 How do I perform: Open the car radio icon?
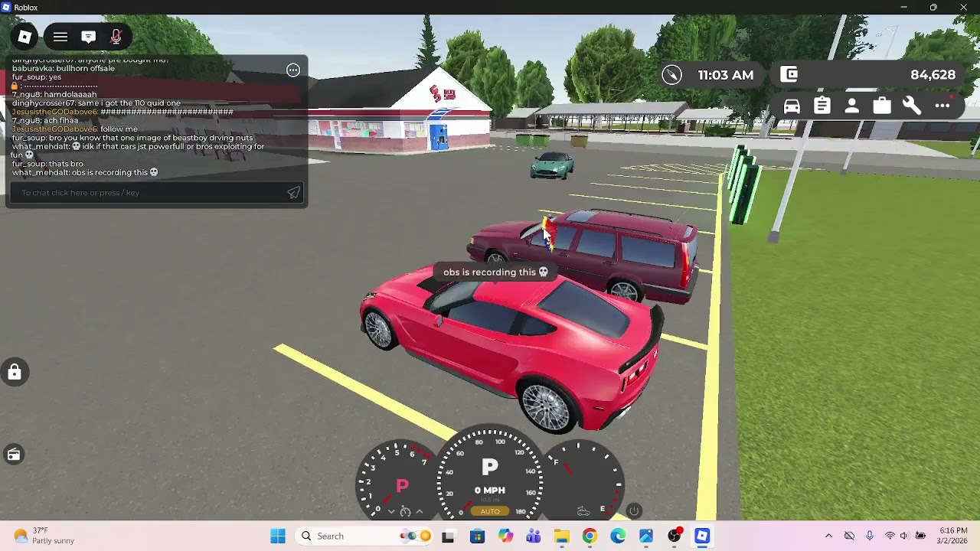14,455
